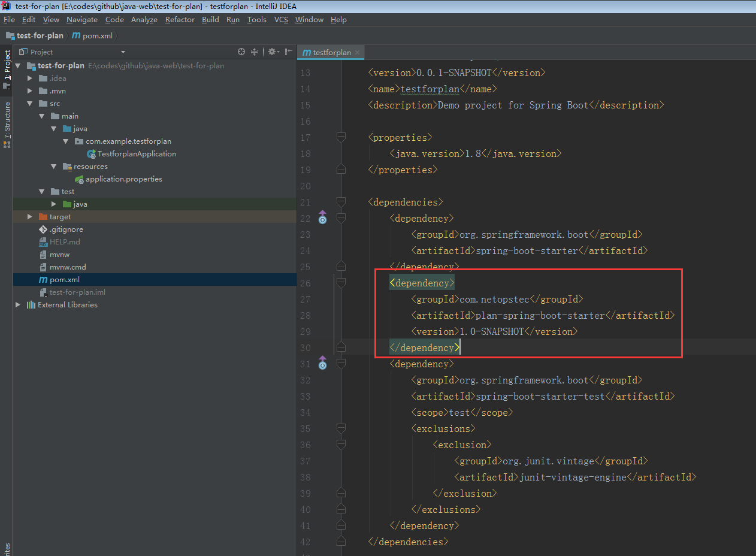Expand the .mvn folder
Screen dimensions: 756x556
(31, 91)
